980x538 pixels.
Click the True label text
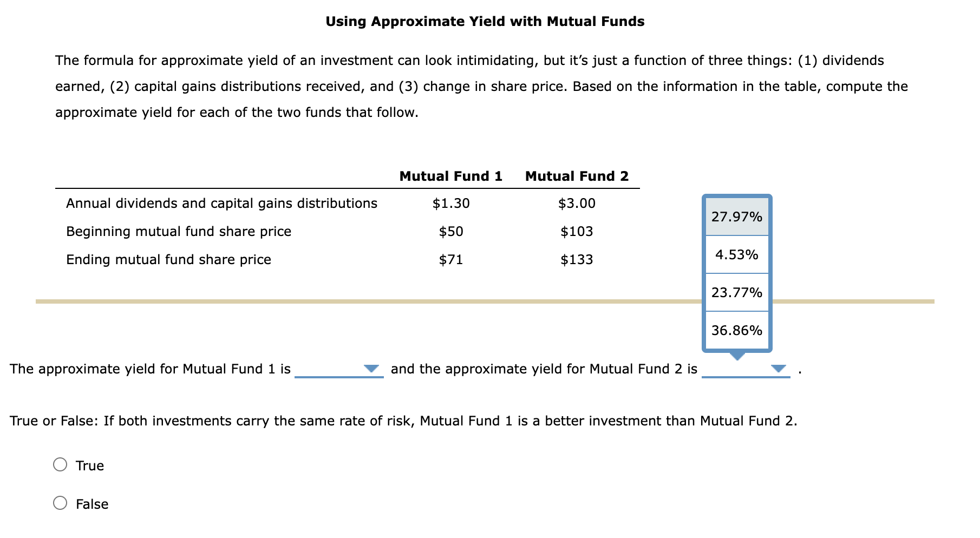coord(89,464)
